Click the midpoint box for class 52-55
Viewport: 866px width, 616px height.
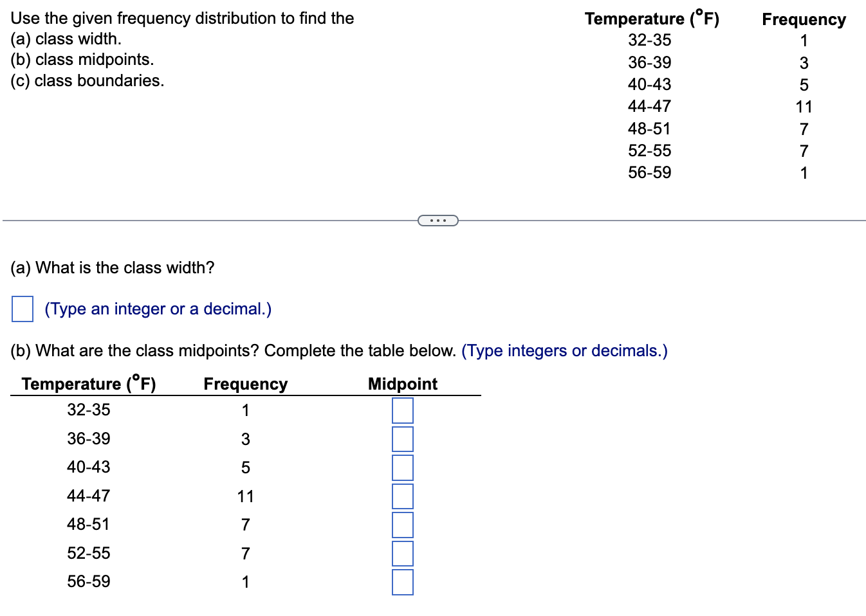pos(401,553)
